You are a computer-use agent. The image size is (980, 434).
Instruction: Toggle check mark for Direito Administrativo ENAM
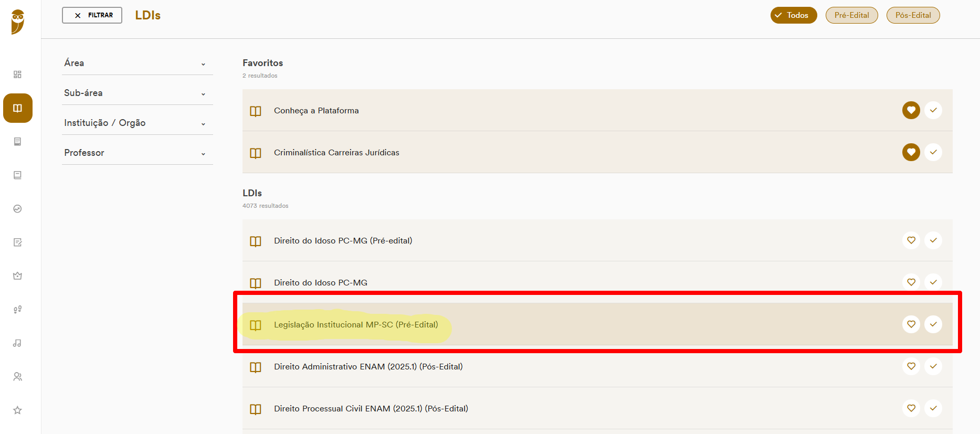pos(933,366)
